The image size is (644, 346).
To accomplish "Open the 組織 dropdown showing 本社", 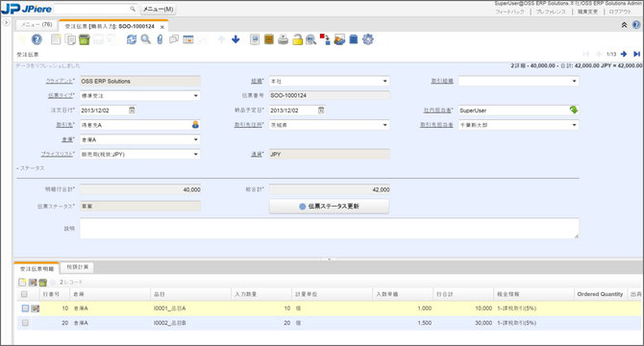I will pos(384,82).
